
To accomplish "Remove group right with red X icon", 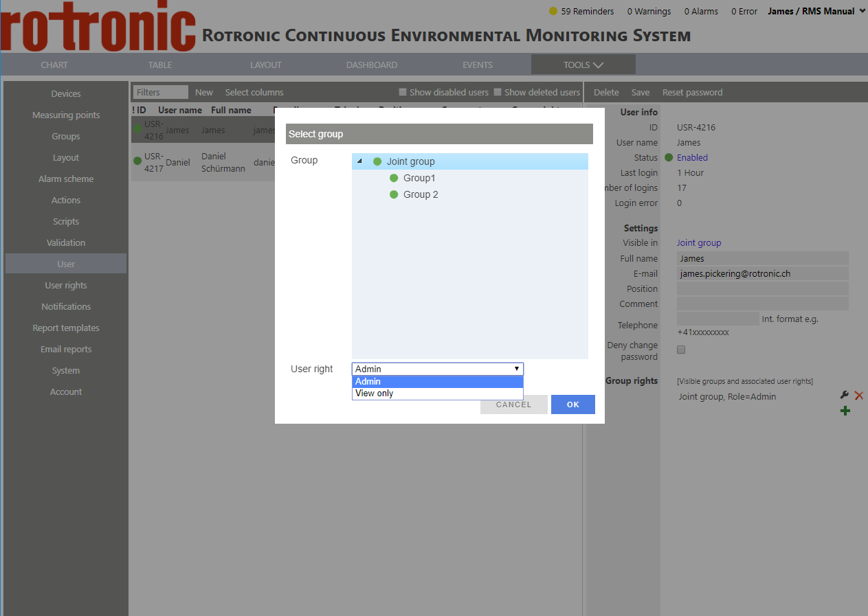I will coord(858,396).
